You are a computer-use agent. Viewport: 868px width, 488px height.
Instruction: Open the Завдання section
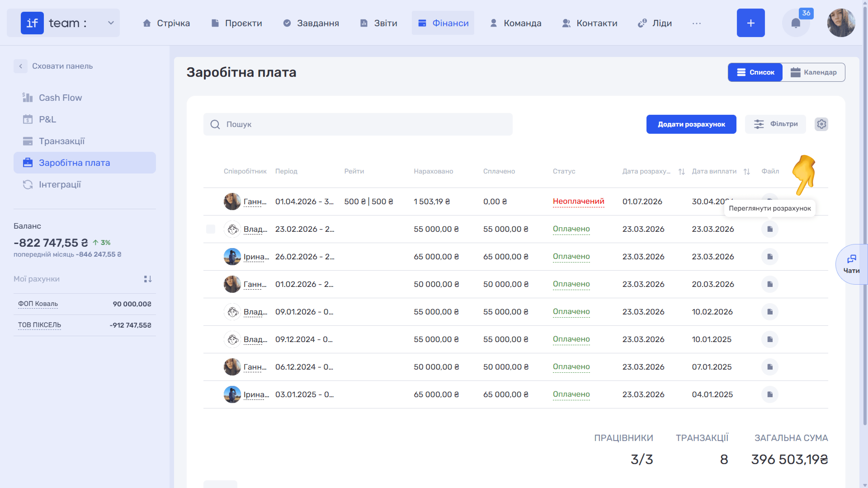point(311,23)
